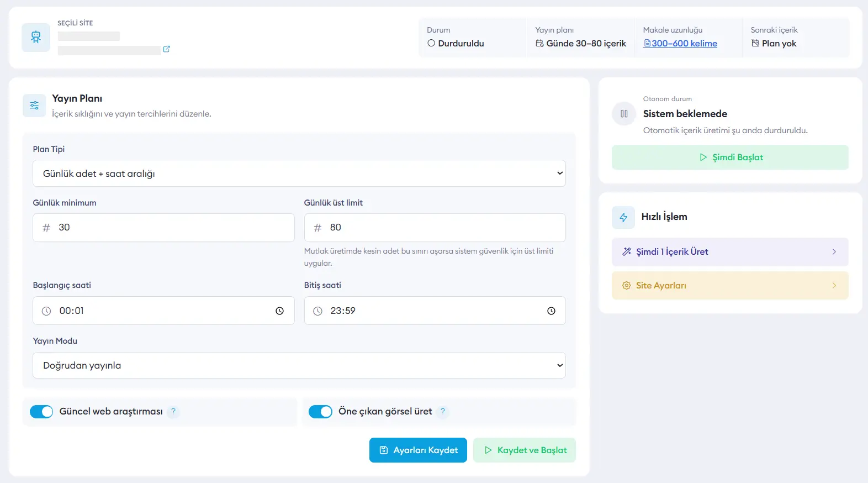Click the Durduruldu status text
868x483 pixels.
tap(461, 44)
